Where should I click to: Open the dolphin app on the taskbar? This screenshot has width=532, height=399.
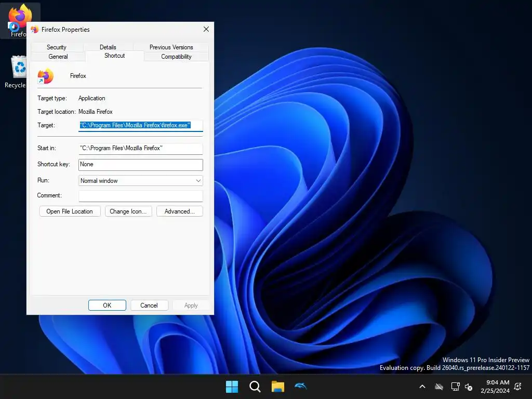301,386
